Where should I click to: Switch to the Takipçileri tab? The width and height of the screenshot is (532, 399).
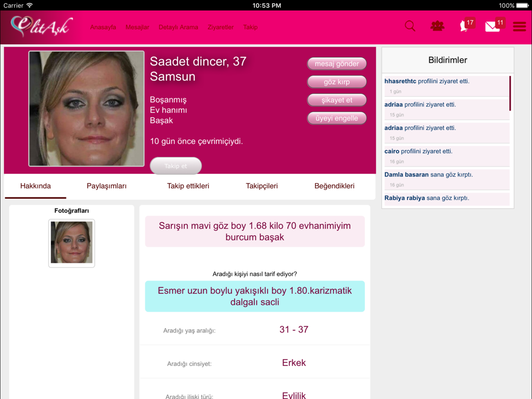pyautogui.click(x=262, y=186)
